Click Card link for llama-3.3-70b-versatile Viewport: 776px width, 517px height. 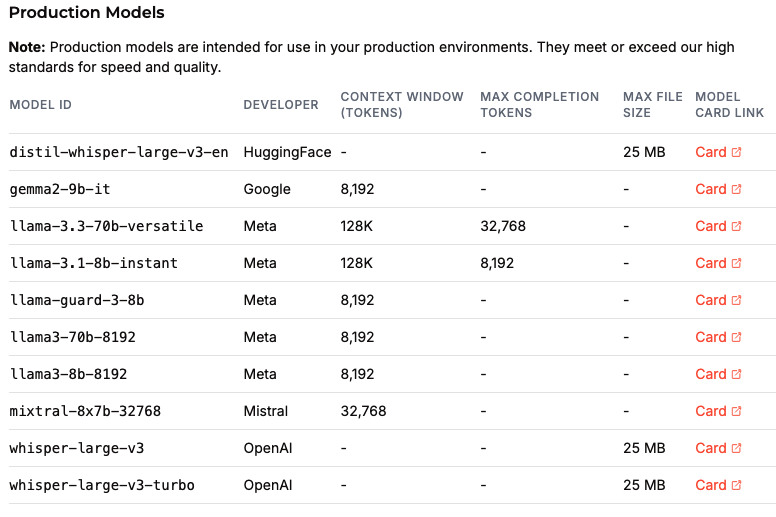pyautogui.click(x=711, y=226)
